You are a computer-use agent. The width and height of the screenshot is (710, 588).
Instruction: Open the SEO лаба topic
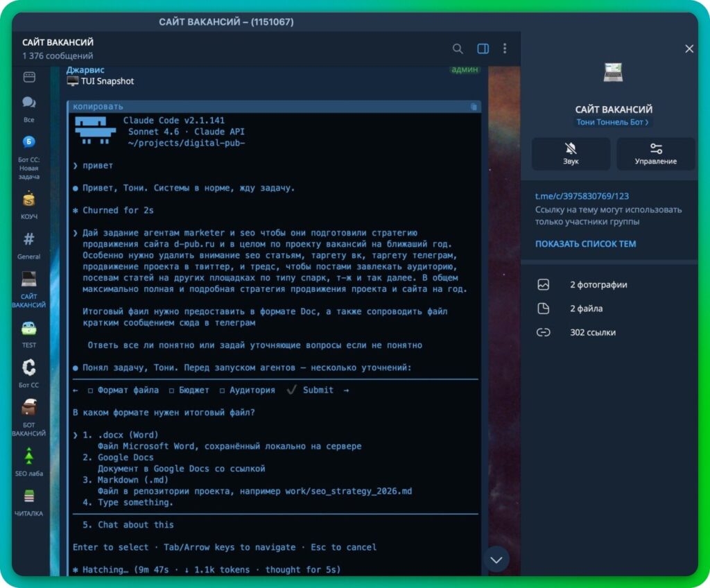tap(29, 462)
